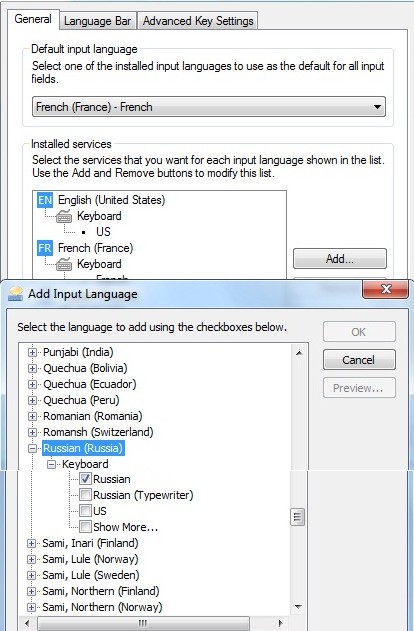Select Quechua (Peru) in the language list
This screenshot has height=631, width=414.
tap(81, 400)
